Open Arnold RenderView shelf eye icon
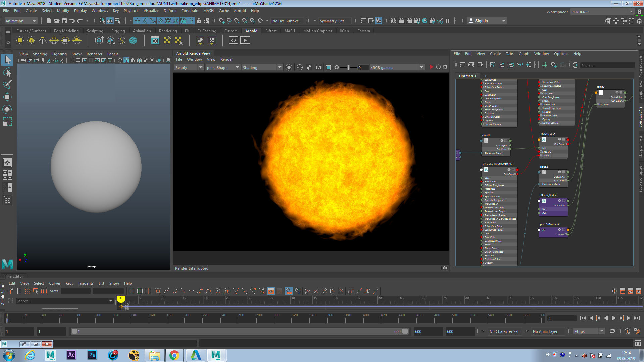This screenshot has height=362, width=644. tap(234, 41)
